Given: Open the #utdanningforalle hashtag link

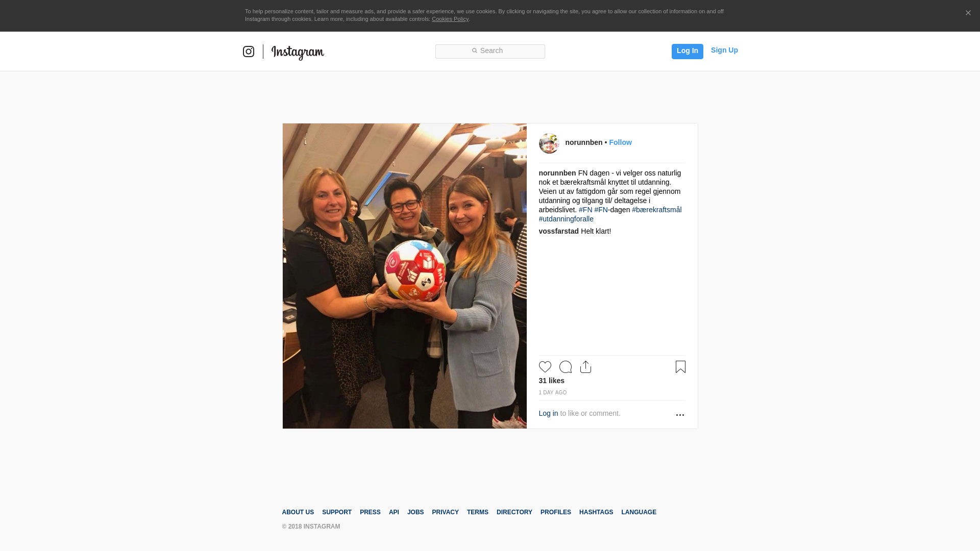Looking at the screenshot, I should (566, 219).
